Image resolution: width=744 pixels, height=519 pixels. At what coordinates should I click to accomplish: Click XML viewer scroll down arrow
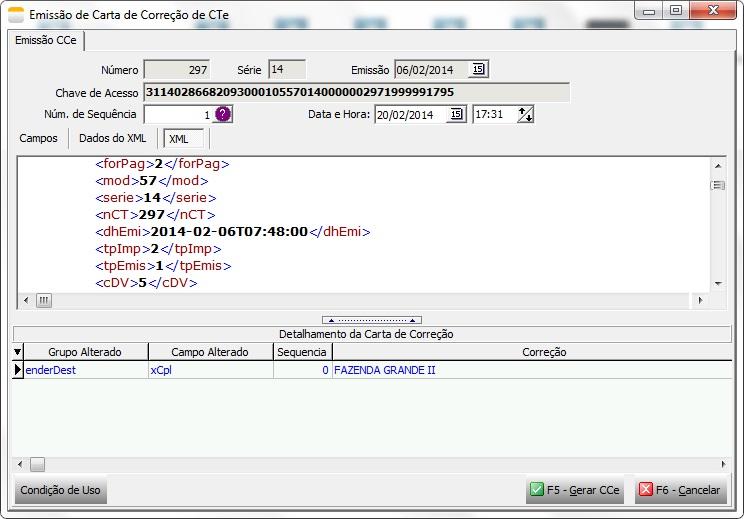[x=718, y=284]
